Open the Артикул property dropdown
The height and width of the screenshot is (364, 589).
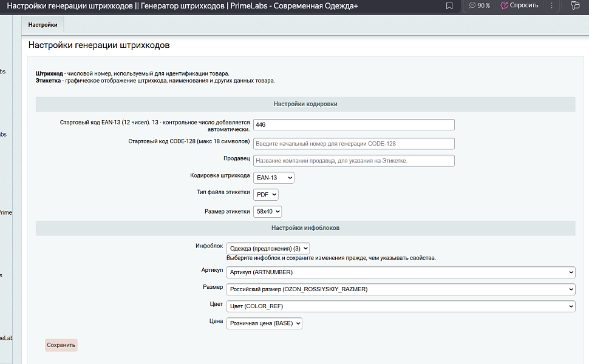400,273
